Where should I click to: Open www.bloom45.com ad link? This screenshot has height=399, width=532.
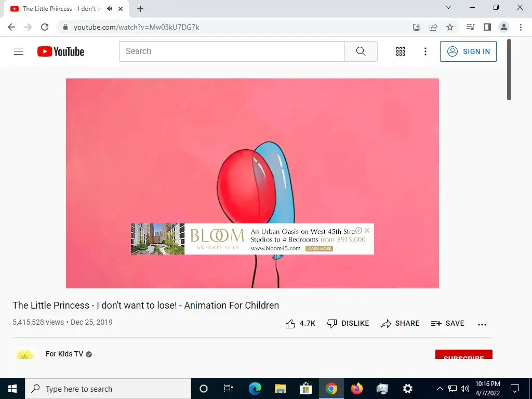coord(275,248)
